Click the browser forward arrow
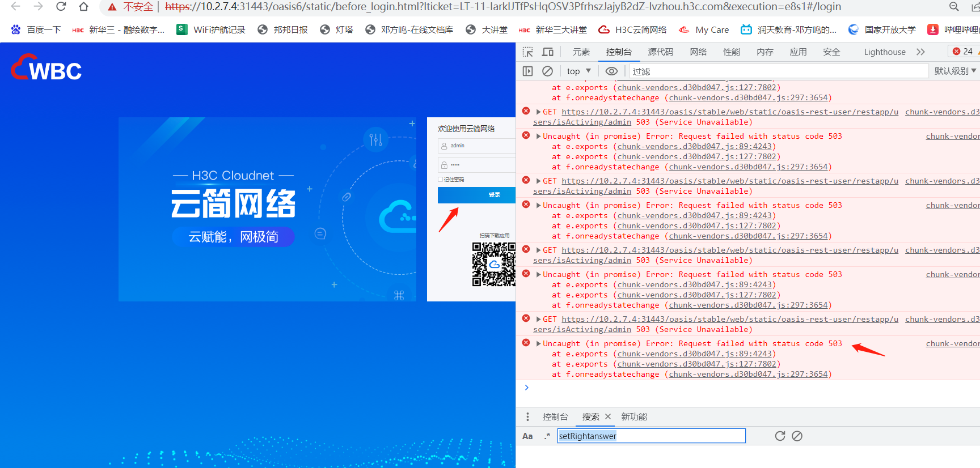980x468 pixels. coord(38,7)
